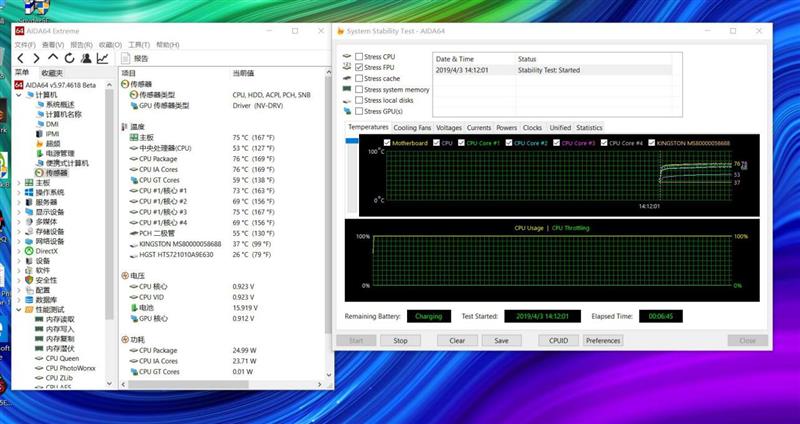Go back with AIDA64 back arrow
800x424 pixels.
click(x=20, y=59)
